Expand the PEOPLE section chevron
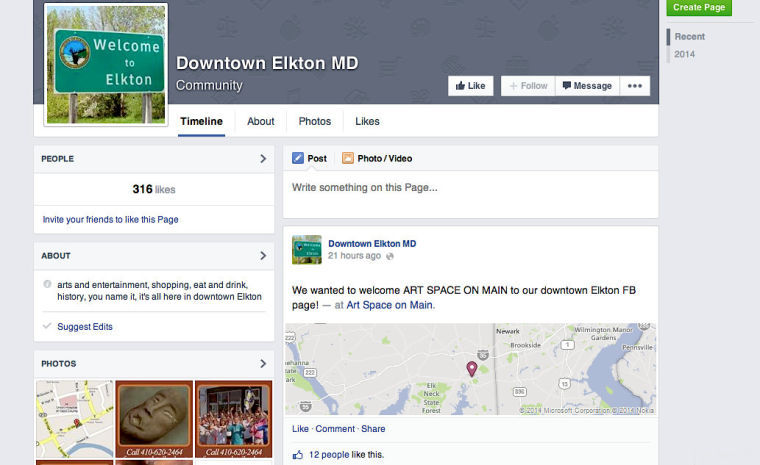 263,159
